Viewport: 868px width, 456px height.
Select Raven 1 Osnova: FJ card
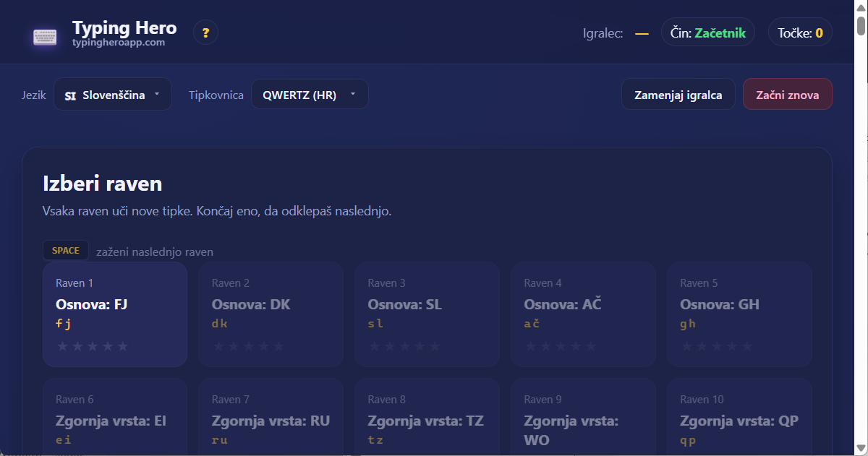coord(115,314)
